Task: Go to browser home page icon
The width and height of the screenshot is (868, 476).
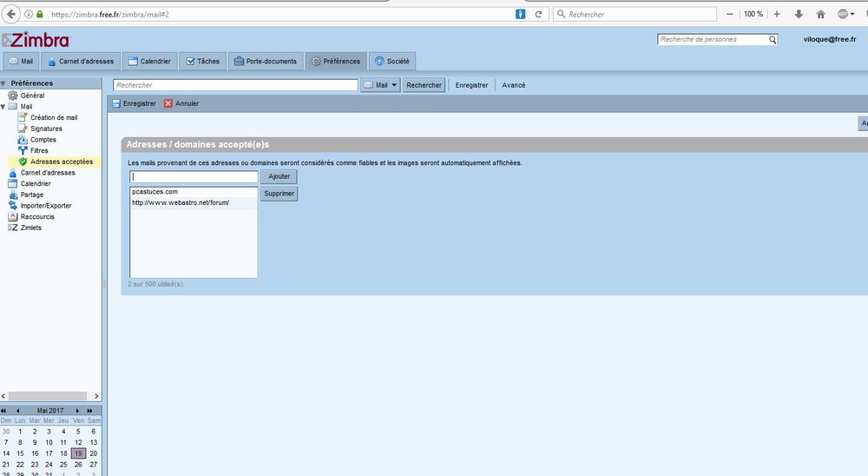Action: pos(820,14)
